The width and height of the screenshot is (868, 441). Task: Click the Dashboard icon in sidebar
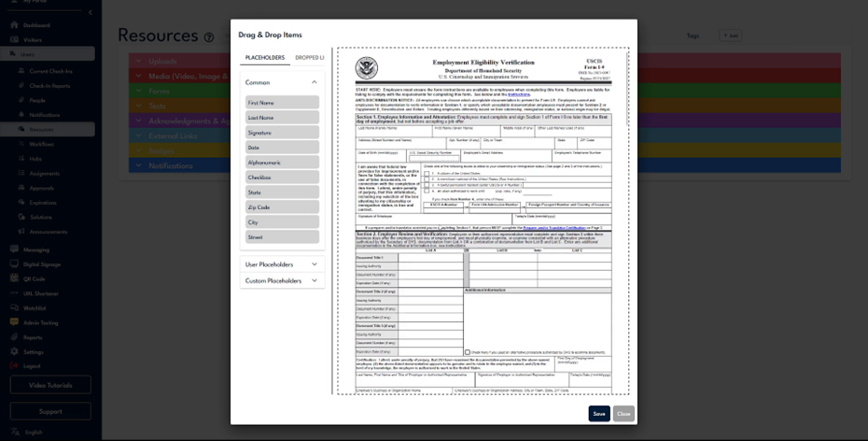pyautogui.click(x=14, y=25)
